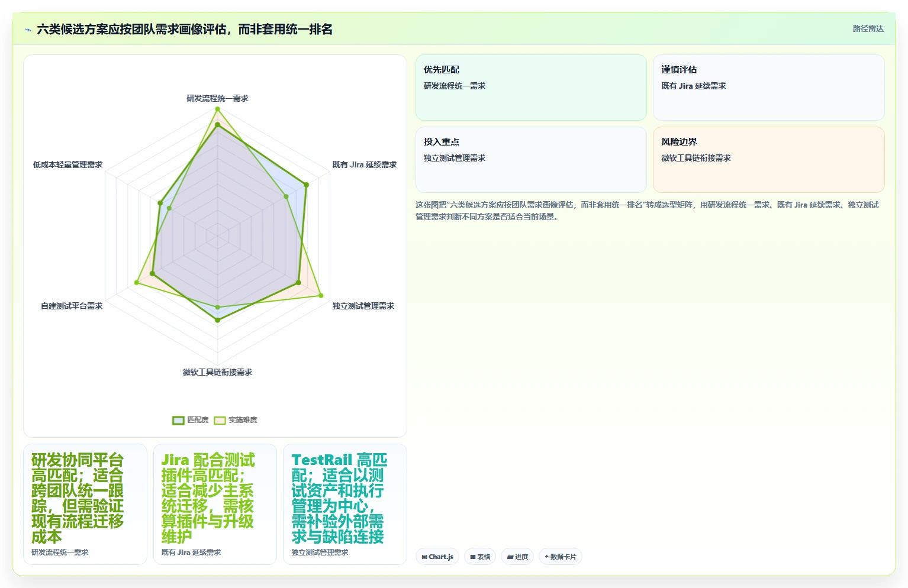Click the dark-green data point on 微软工具链衔接需求 axis
Screen dimensions: 908x588
[217, 320]
